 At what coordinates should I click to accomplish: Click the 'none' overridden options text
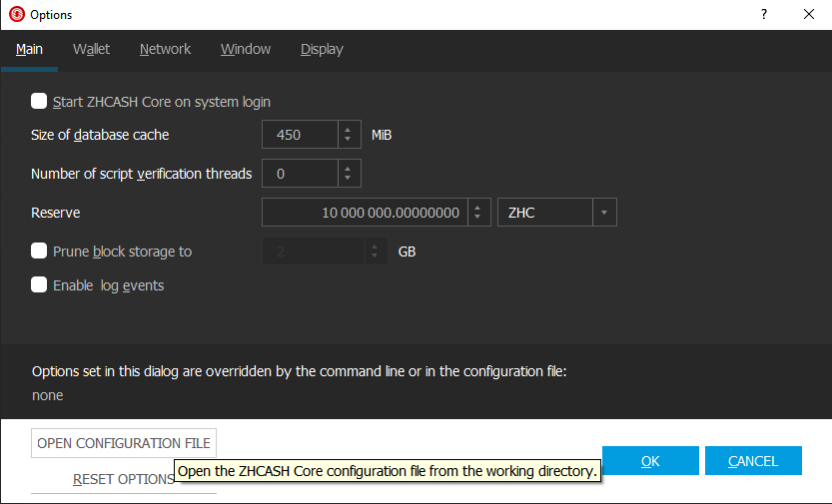[48, 395]
